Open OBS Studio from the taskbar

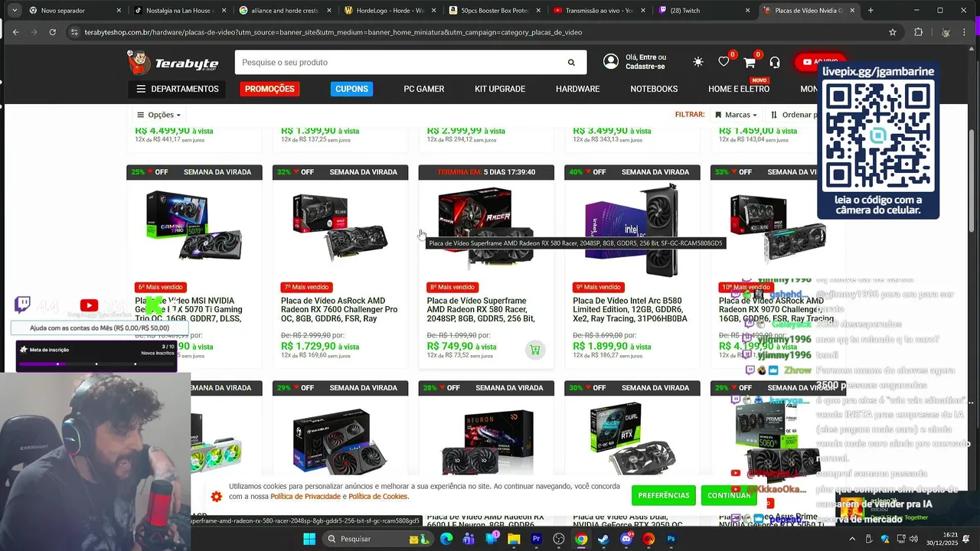coord(559,539)
